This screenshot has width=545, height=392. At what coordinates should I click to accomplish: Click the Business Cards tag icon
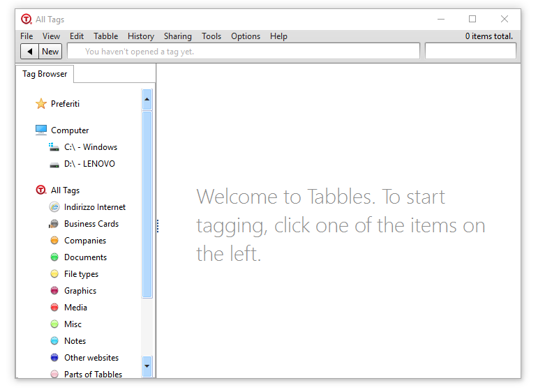(x=54, y=223)
